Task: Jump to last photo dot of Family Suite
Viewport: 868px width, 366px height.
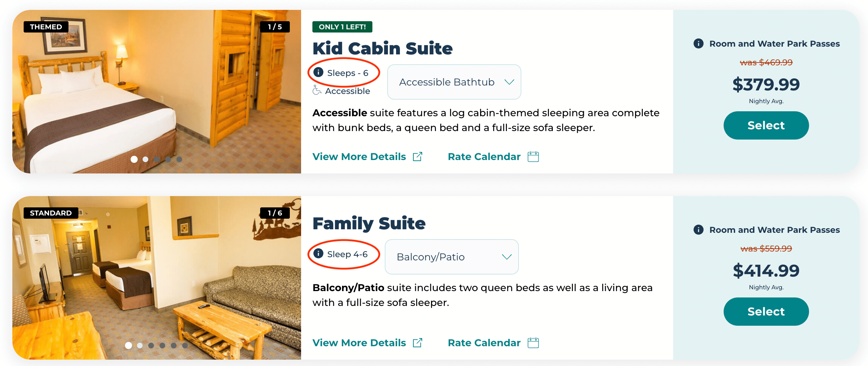Action: pos(185,346)
